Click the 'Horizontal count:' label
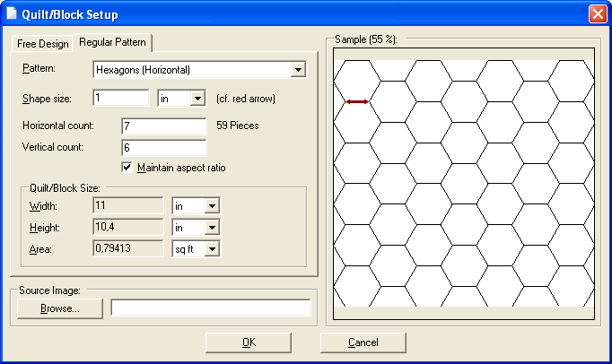The width and height of the screenshot is (612, 364). coord(58,126)
